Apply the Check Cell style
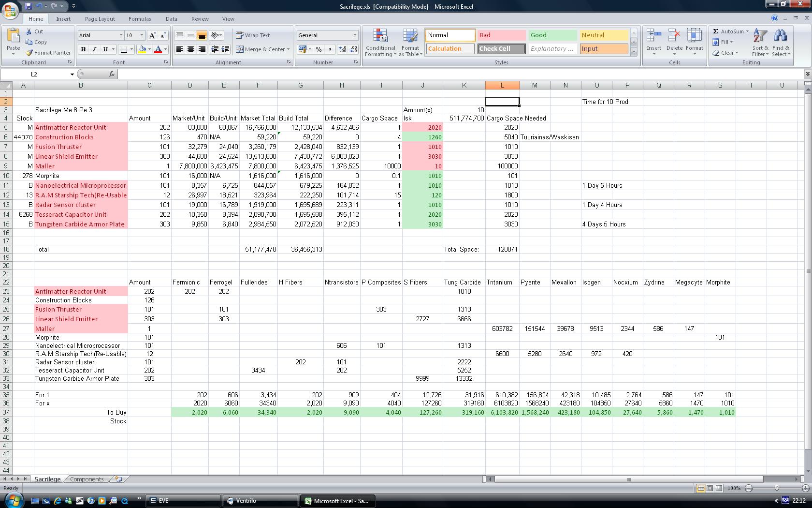 (501, 49)
